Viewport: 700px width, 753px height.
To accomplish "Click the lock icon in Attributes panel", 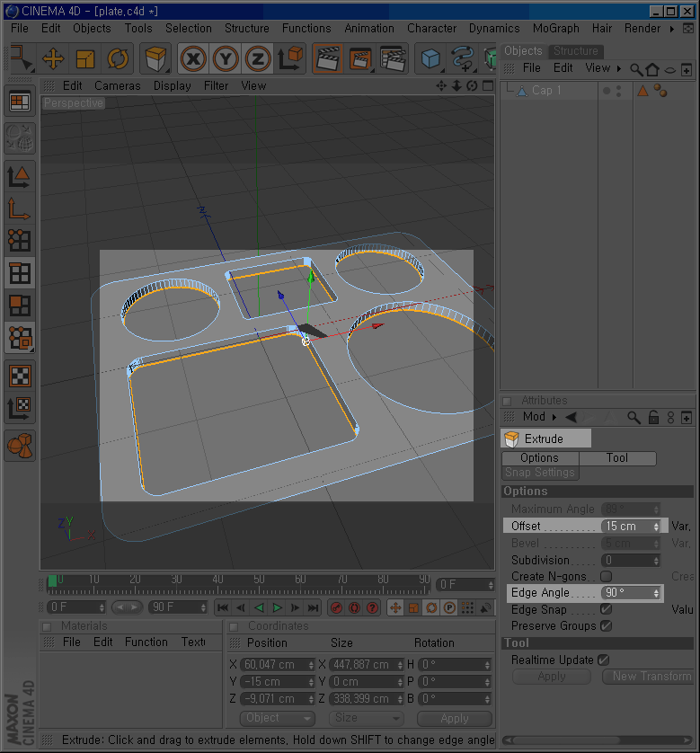I will pyautogui.click(x=653, y=417).
